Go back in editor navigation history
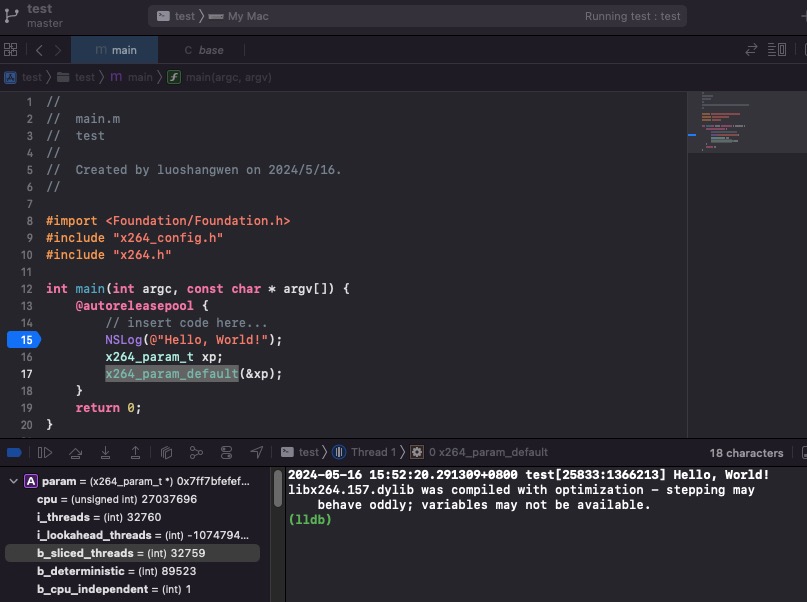 39,50
